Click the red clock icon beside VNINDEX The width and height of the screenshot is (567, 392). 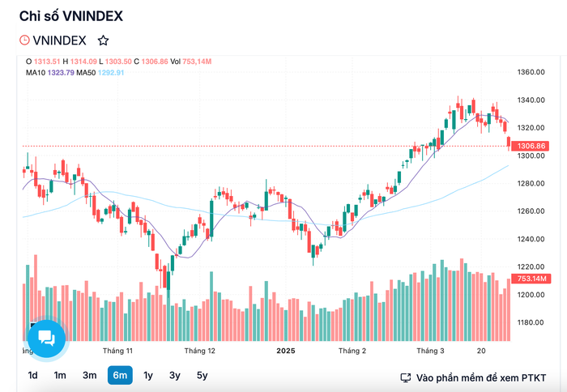tap(24, 40)
